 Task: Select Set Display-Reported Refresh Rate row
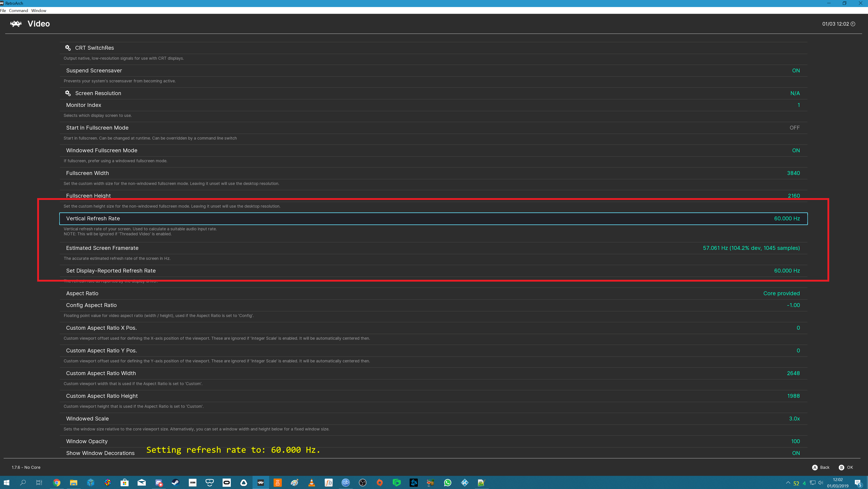click(x=434, y=271)
